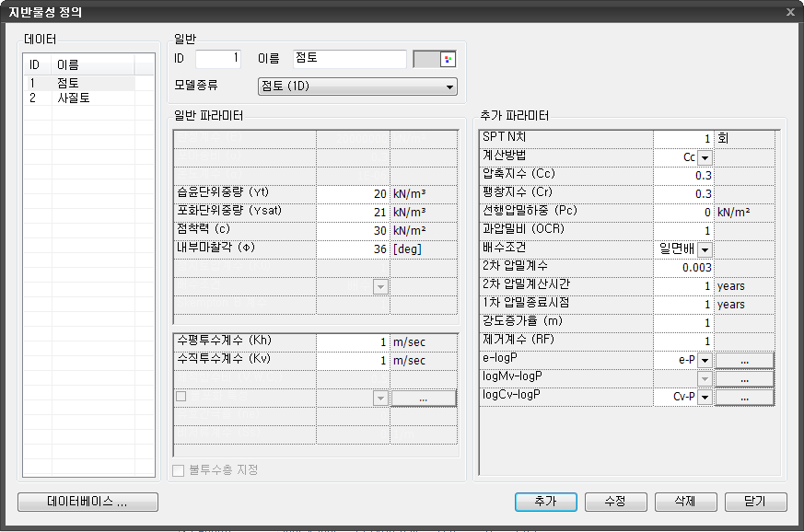The image size is (804, 532).
Task: Close the 지반물성 정의 dialog with X
Action: point(790,11)
